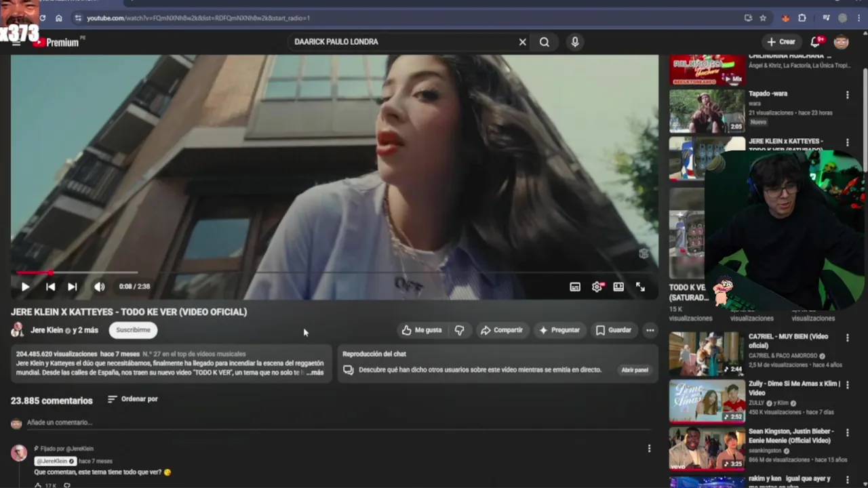Open the Sean Kingston Eenie Meenie thumbnail
Viewport: 868px width, 488px height.
pos(707,448)
